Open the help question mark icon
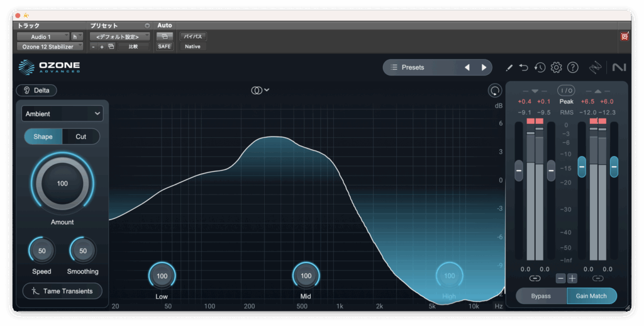 (x=572, y=67)
